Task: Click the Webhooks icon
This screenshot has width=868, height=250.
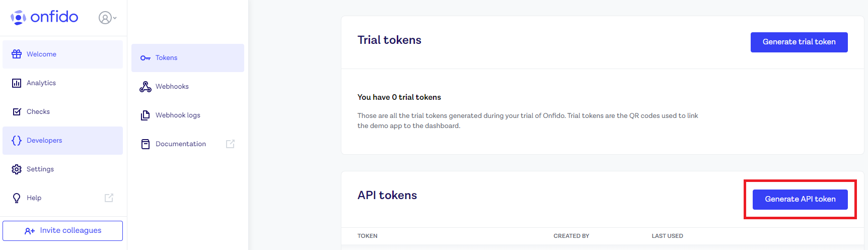Action: point(146,87)
